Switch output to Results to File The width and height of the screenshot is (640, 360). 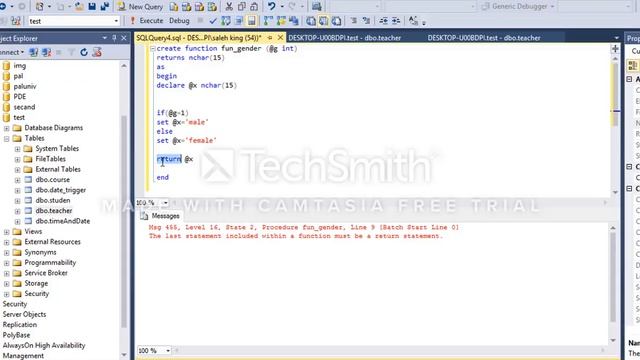click(336, 20)
